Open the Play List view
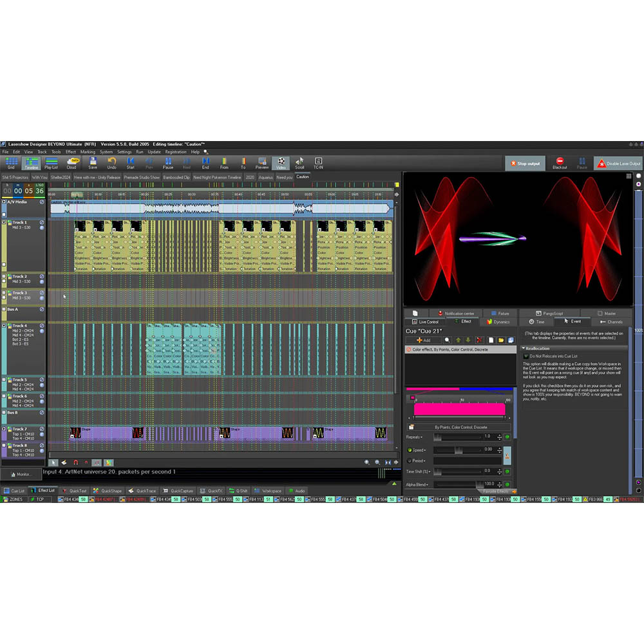The width and height of the screenshot is (644, 644). 52,163
